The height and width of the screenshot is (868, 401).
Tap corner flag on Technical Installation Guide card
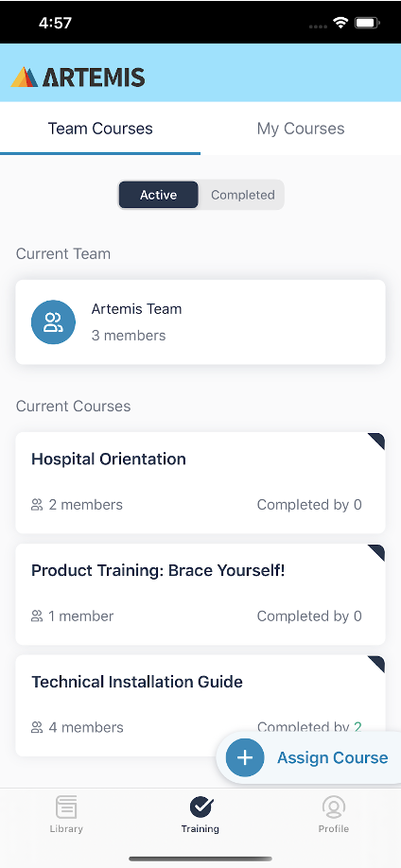click(377, 663)
